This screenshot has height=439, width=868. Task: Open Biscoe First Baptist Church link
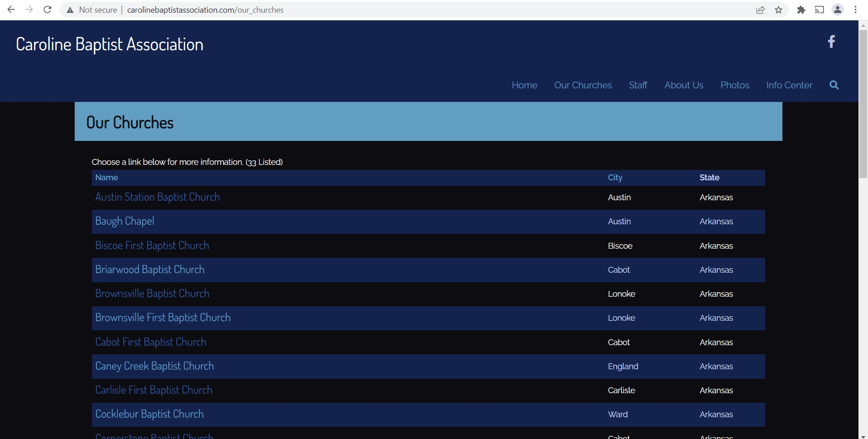pyautogui.click(x=152, y=246)
